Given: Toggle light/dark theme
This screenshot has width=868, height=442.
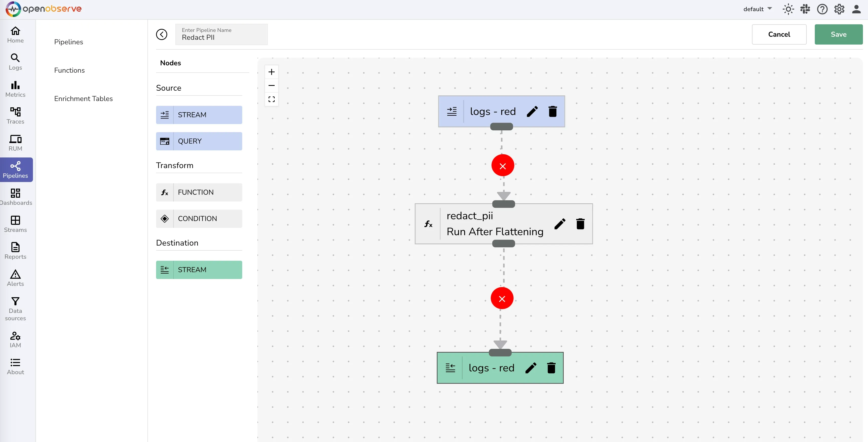Looking at the screenshot, I should tap(788, 9).
